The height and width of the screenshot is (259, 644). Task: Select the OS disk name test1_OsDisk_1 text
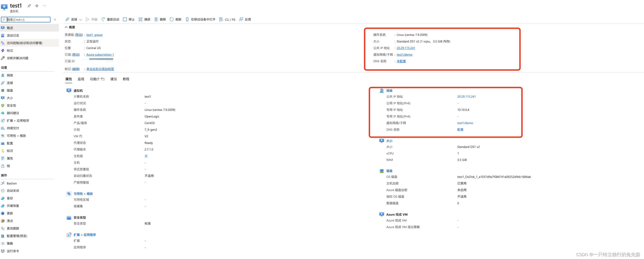pyautogui.click(x=494, y=177)
